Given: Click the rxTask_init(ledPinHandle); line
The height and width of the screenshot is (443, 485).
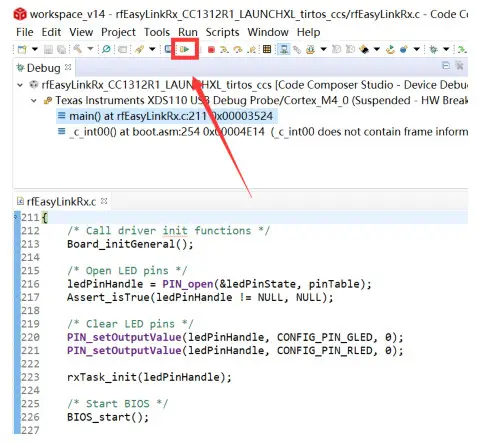Looking at the screenshot, I should (x=149, y=377).
